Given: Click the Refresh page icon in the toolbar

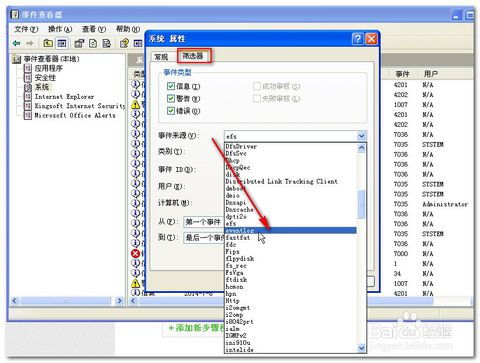Looking at the screenshot, I should click(x=93, y=43).
